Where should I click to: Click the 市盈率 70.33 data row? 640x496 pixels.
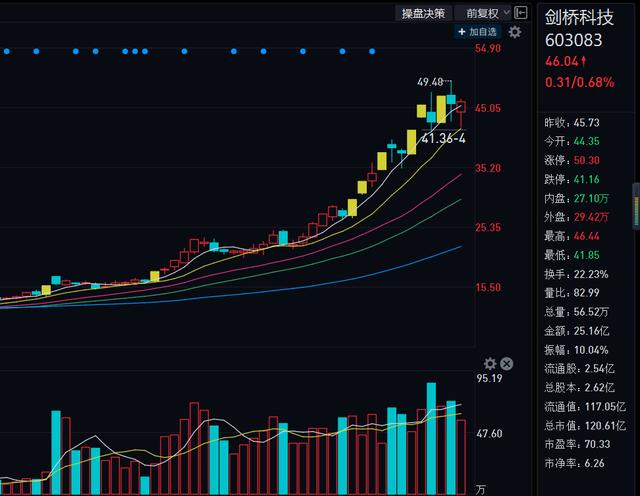coord(585,444)
